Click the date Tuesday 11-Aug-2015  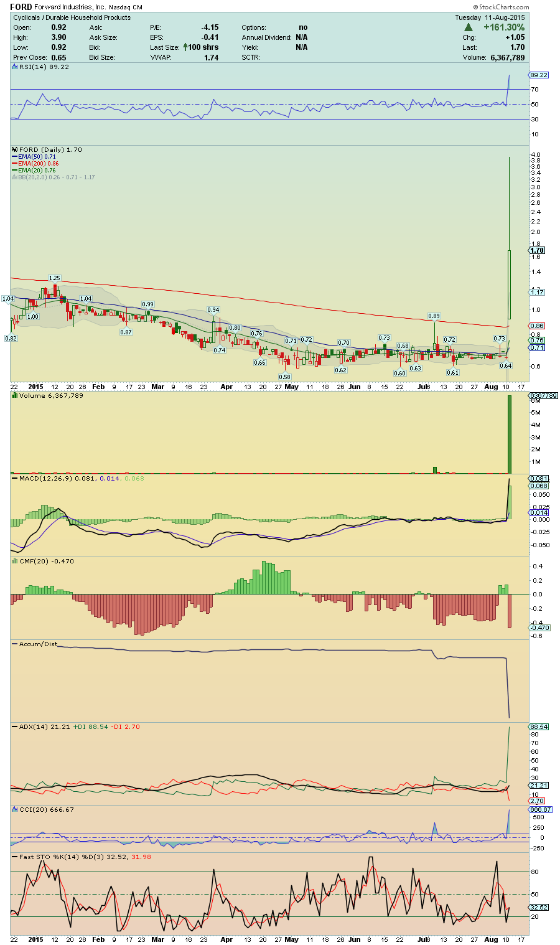pos(490,17)
